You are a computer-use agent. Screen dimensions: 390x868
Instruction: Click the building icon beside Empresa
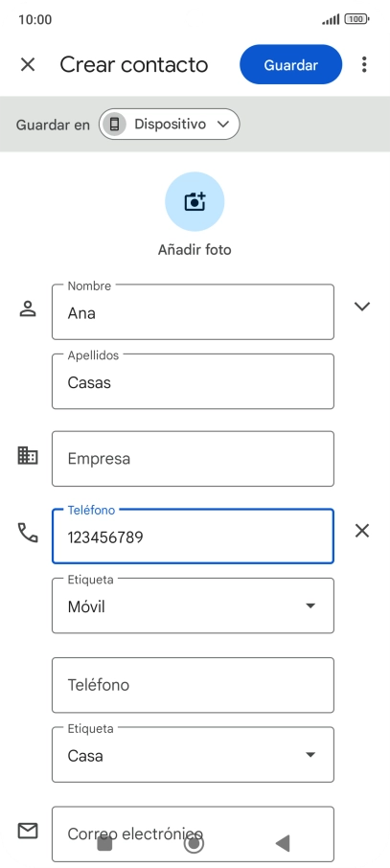28,456
